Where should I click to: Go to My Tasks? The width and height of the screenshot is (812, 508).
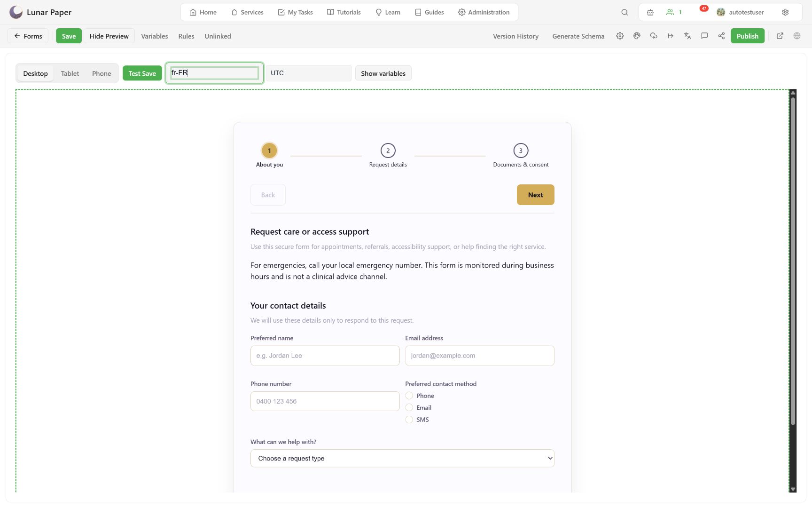tap(295, 12)
